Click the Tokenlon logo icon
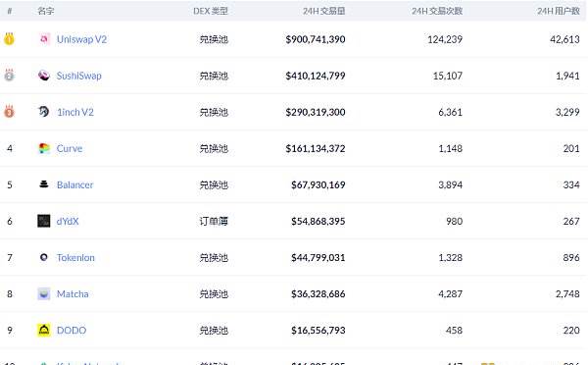The height and width of the screenshot is (365, 588). [x=44, y=257]
